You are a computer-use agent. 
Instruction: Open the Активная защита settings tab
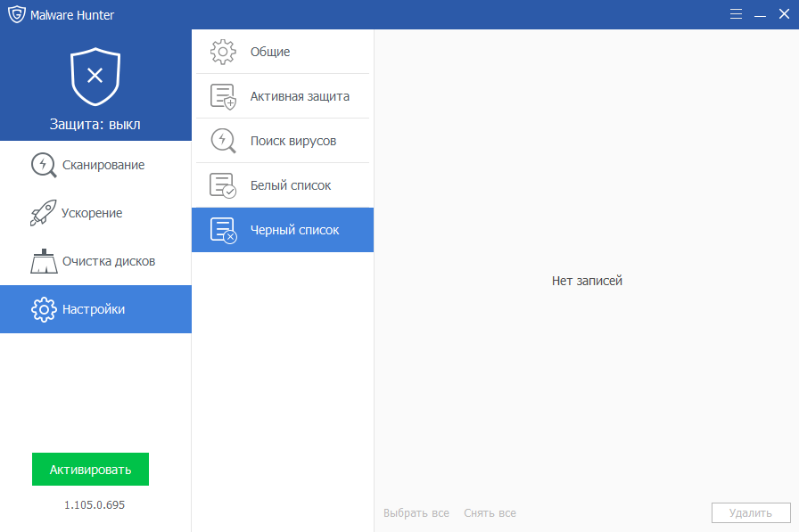(x=283, y=96)
